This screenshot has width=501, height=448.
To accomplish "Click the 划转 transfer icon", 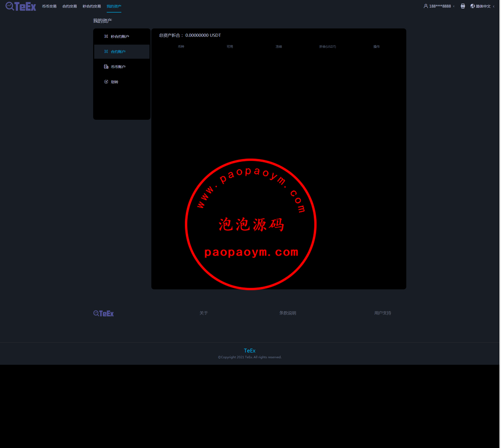I will click(106, 82).
